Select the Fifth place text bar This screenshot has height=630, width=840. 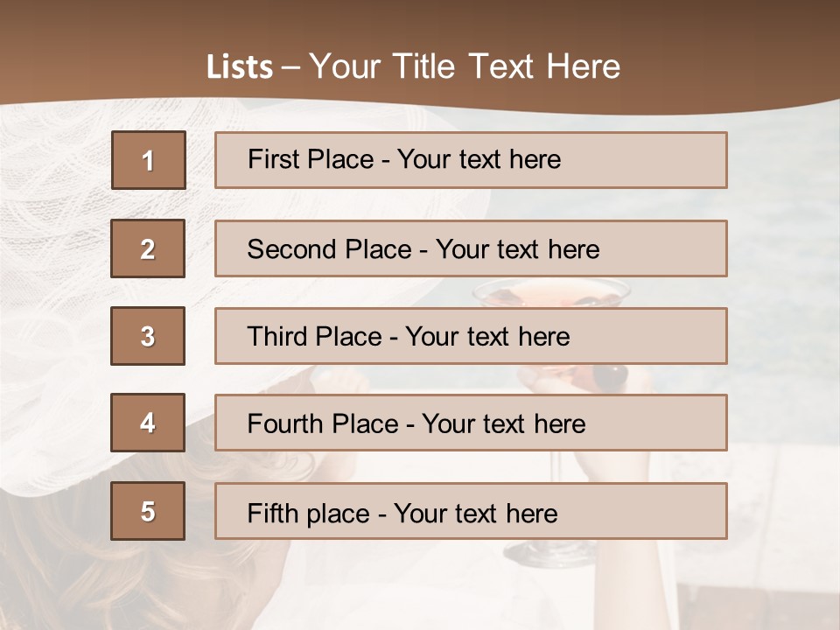pyautogui.click(x=471, y=510)
